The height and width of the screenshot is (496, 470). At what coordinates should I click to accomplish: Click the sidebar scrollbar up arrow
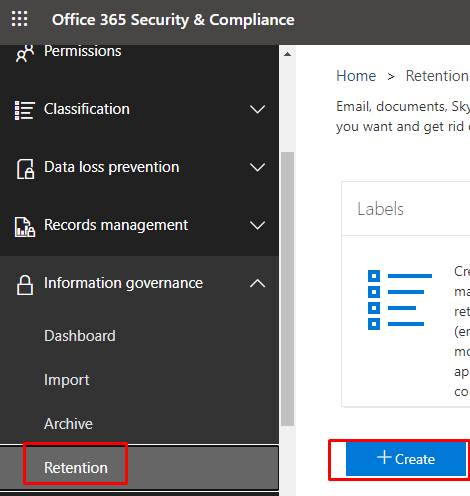(x=287, y=54)
